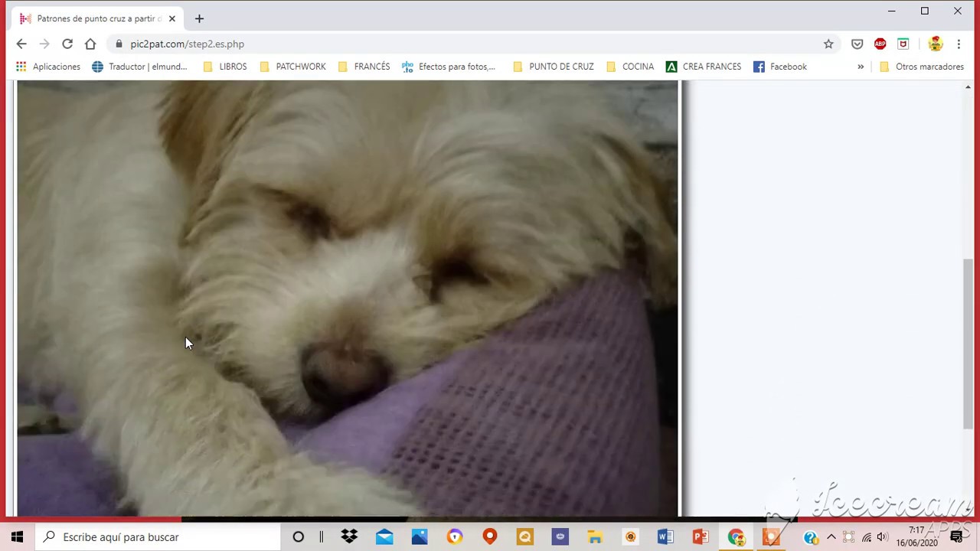This screenshot has width=980, height=551.
Task: Launch Dropbox from the taskbar
Action: (x=349, y=537)
